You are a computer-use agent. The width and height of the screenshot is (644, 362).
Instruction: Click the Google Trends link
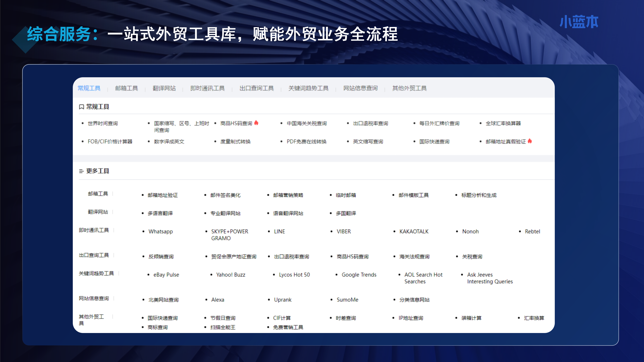(x=359, y=275)
